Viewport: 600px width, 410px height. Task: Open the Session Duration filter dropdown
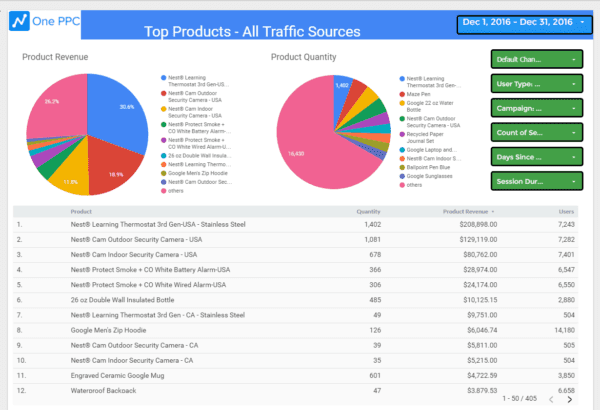click(536, 181)
